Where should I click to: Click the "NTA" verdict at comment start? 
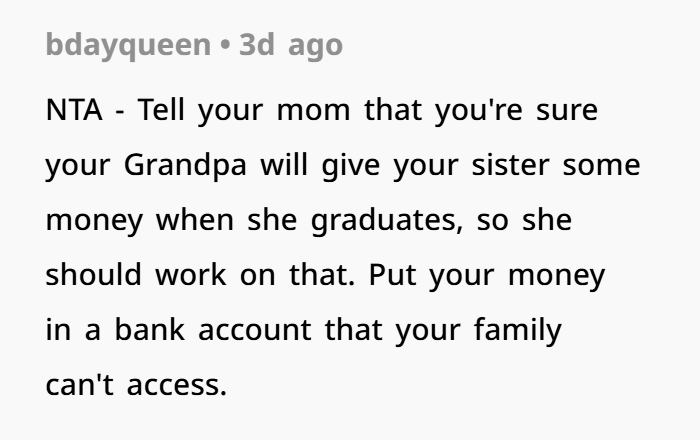[x=74, y=110]
